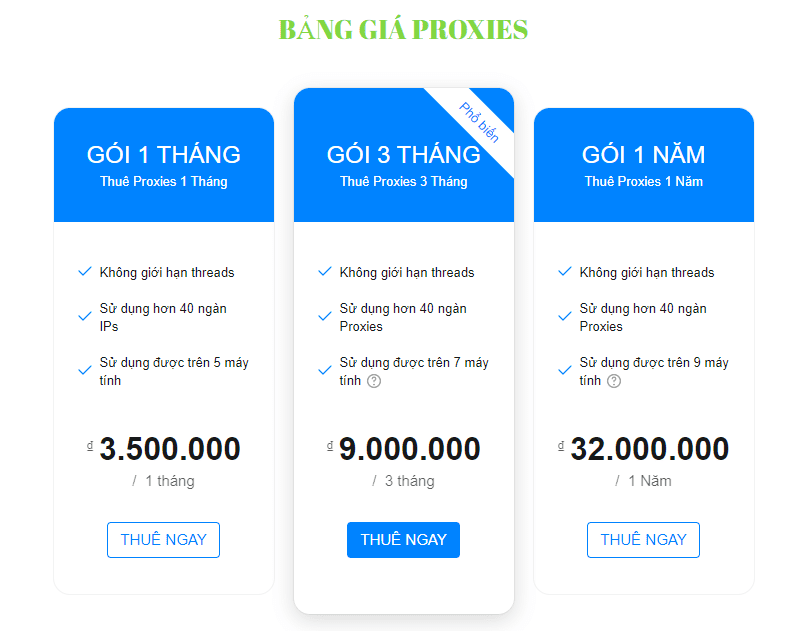The width and height of the screenshot is (802, 631).
Task: Click the checkmark beside 9 máy tính feature
Action: 565,371
